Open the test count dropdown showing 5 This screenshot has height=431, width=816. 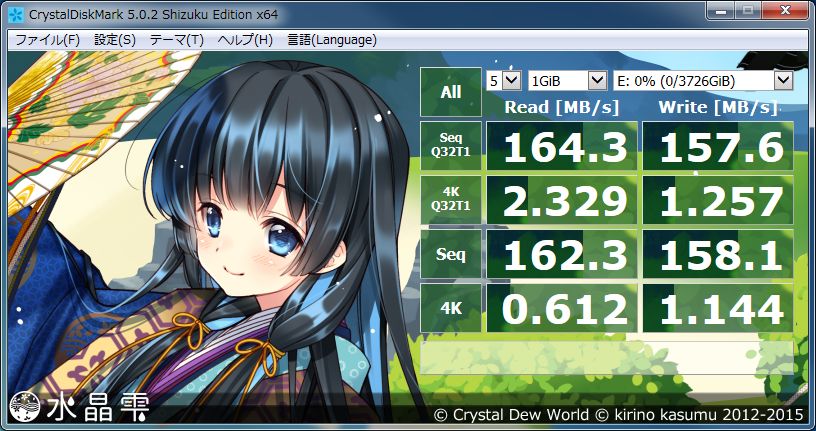(x=503, y=81)
